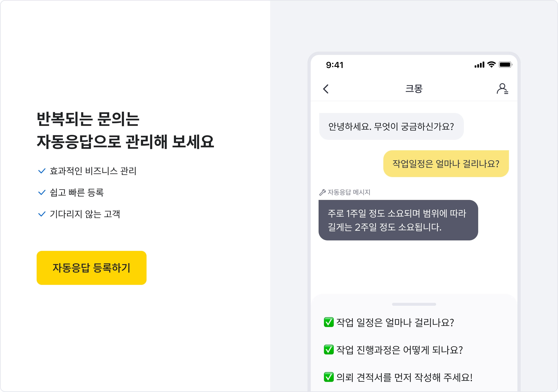Click the bottom sheet drag handle bar

tap(414, 304)
